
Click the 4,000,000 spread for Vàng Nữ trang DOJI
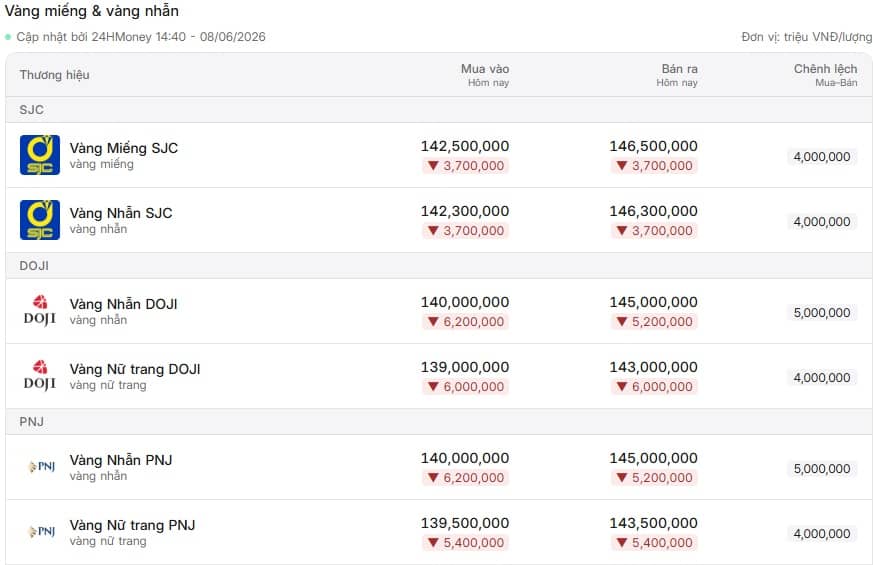tap(822, 377)
